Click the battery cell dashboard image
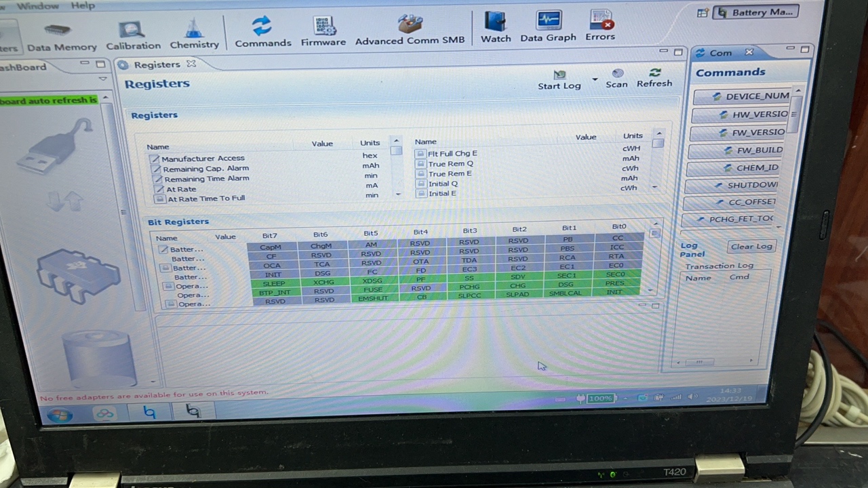 [99, 357]
